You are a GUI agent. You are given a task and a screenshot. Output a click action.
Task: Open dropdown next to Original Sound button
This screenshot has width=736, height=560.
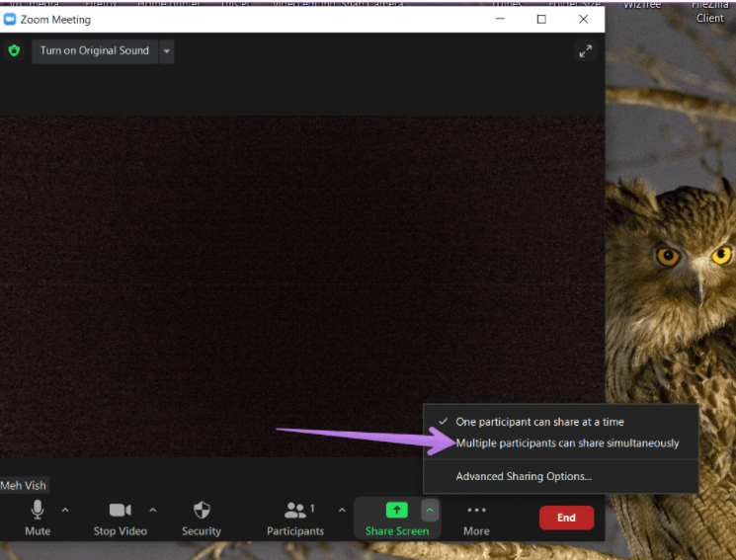(x=167, y=51)
